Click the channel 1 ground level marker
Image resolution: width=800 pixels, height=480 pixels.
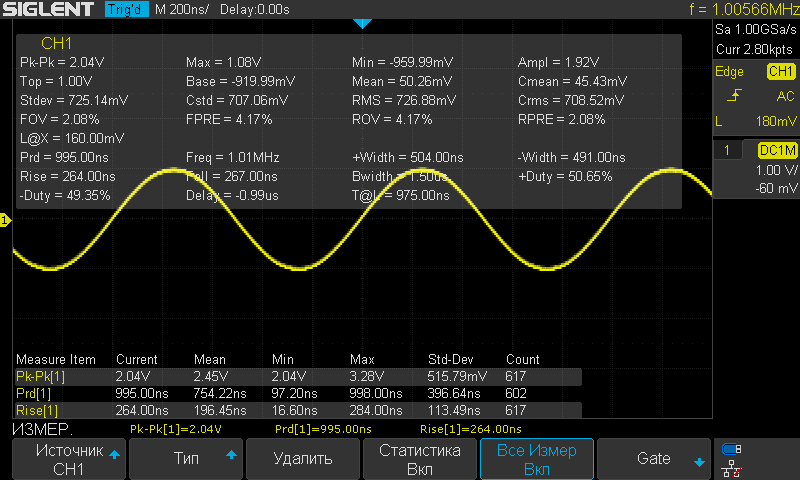tap(5, 220)
